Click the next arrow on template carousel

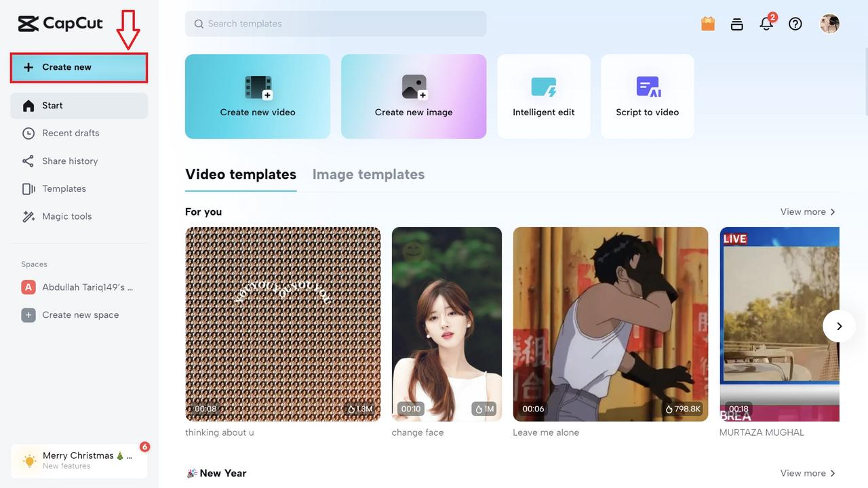point(840,326)
